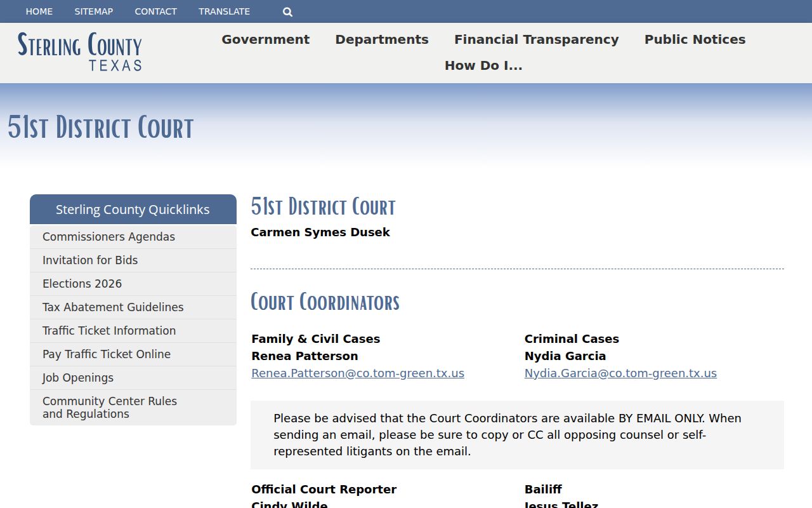Click the name Renea Patterson

tap(304, 356)
